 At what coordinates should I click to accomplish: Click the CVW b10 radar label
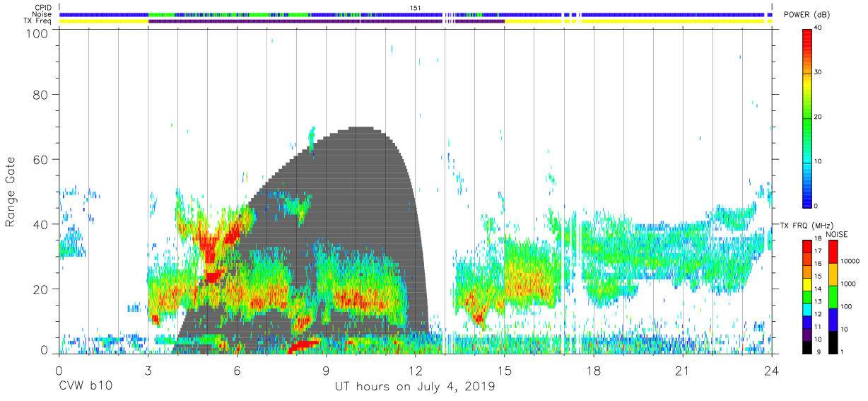pos(86,387)
